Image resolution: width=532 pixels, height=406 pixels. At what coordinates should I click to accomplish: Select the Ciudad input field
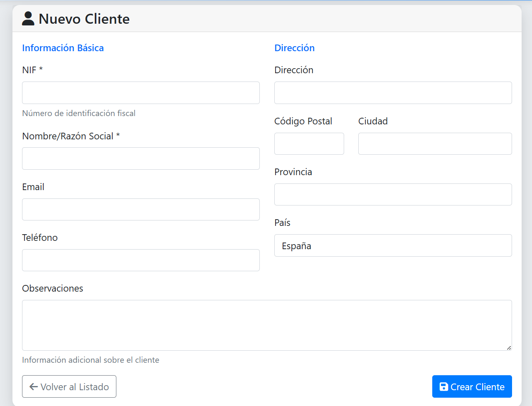[x=435, y=144]
